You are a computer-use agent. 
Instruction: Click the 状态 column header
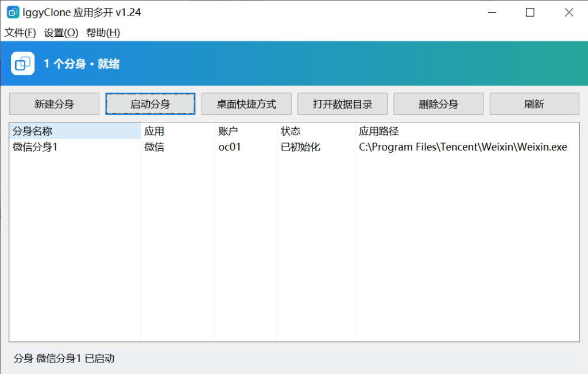[x=316, y=131]
